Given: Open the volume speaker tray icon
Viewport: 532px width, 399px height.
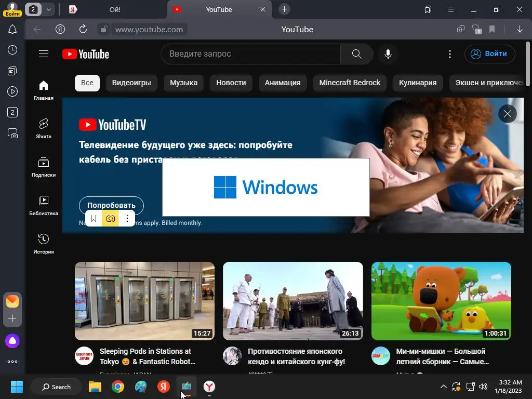Looking at the screenshot, I should coord(483,387).
